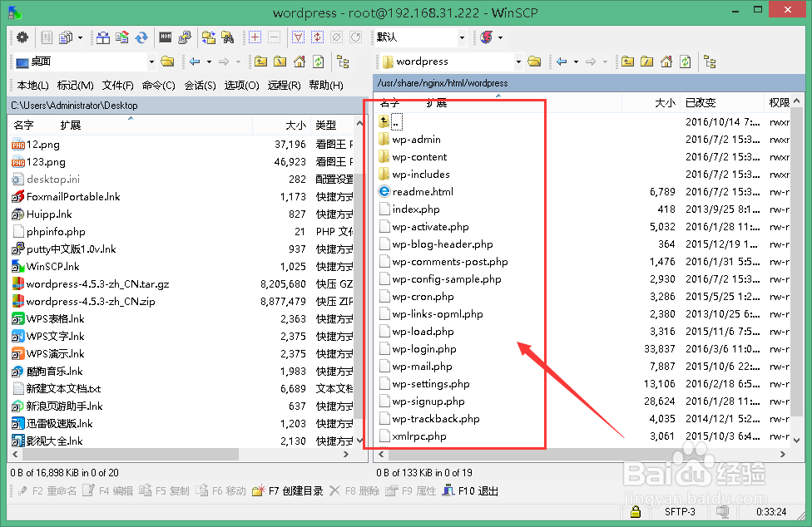Go to remote parent directory icon
812x527 pixels.
point(627,62)
